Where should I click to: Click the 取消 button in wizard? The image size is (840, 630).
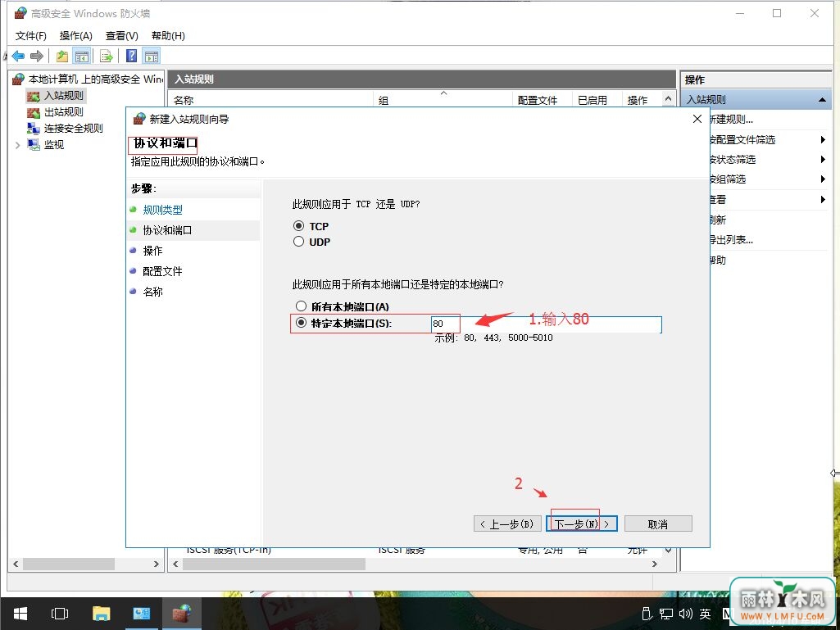(x=658, y=524)
